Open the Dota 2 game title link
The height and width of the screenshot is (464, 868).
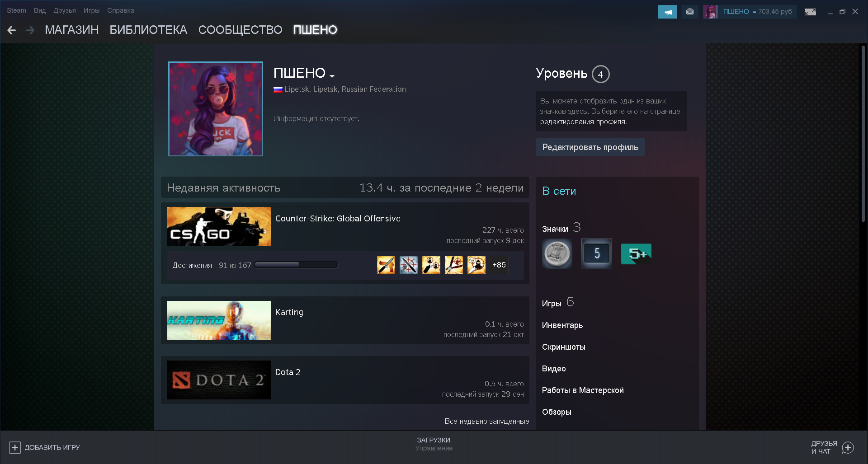tap(288, 372)
